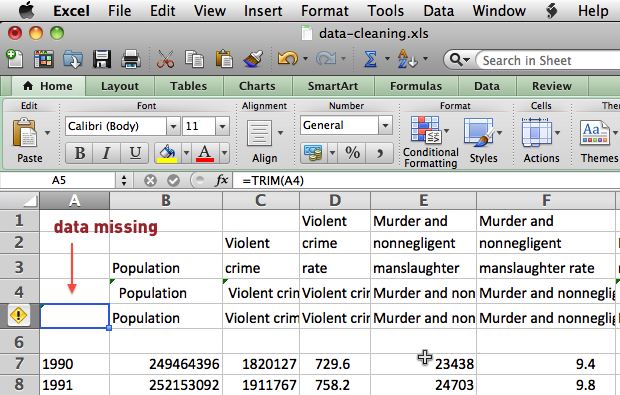Screen dimensions: 620x395
Task: Cut selection with the scissors icon
Action: pos(165,60)
